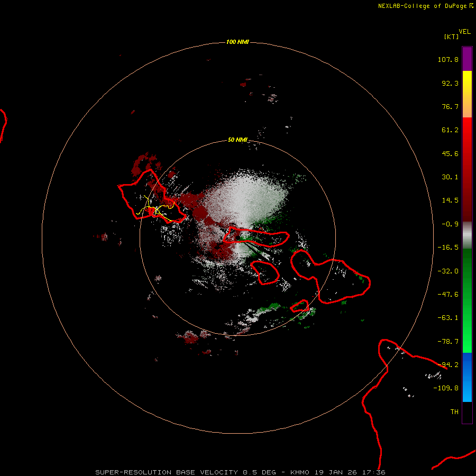Click the gray near-zero segment of color bar
Image resolution: width=476 pixels, height=476 pixels.
tap(467, 235)
